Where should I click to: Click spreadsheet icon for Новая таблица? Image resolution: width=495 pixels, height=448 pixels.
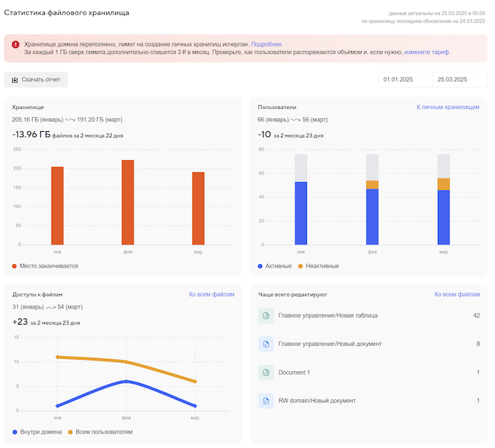tap(266, 315)
